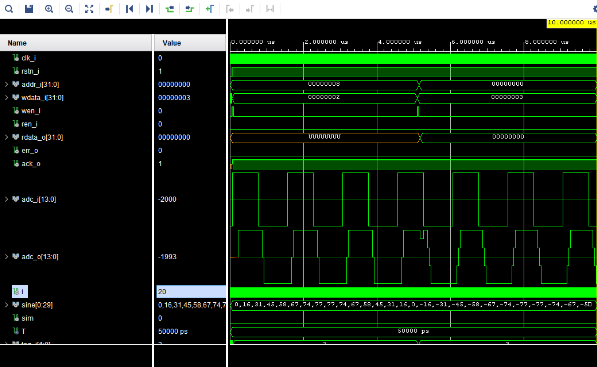The image size is (597, 367).
Task: Click the 6.000000 us ruler mark
Action: 473,42
